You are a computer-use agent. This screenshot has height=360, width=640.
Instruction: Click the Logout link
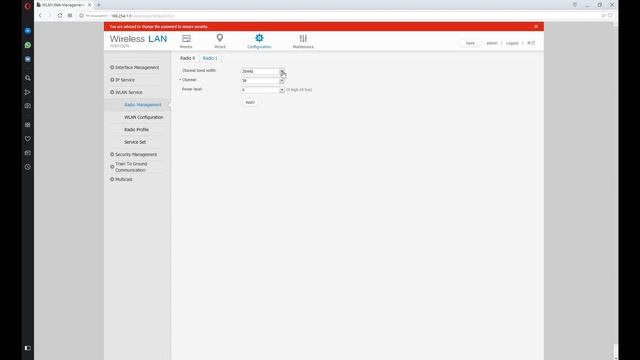[x=512, y=43]
